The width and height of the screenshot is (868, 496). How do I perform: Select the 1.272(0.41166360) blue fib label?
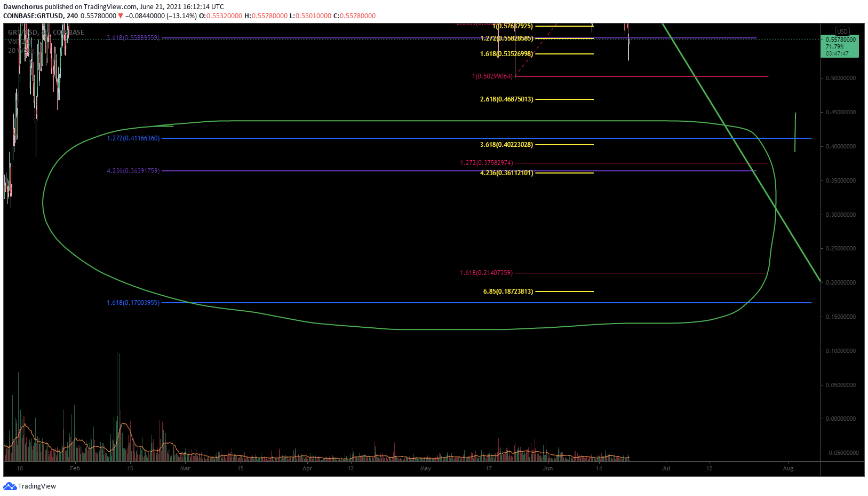133,138
